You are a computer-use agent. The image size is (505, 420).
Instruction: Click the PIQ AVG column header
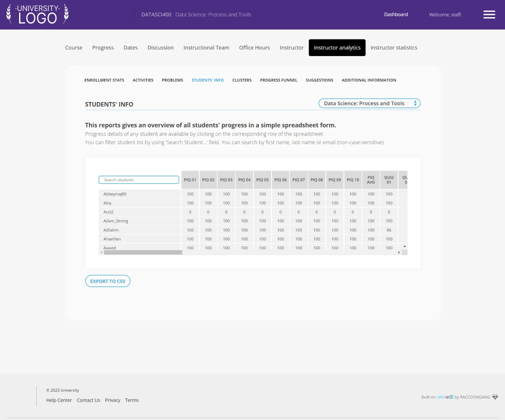(x=371, y=180)
